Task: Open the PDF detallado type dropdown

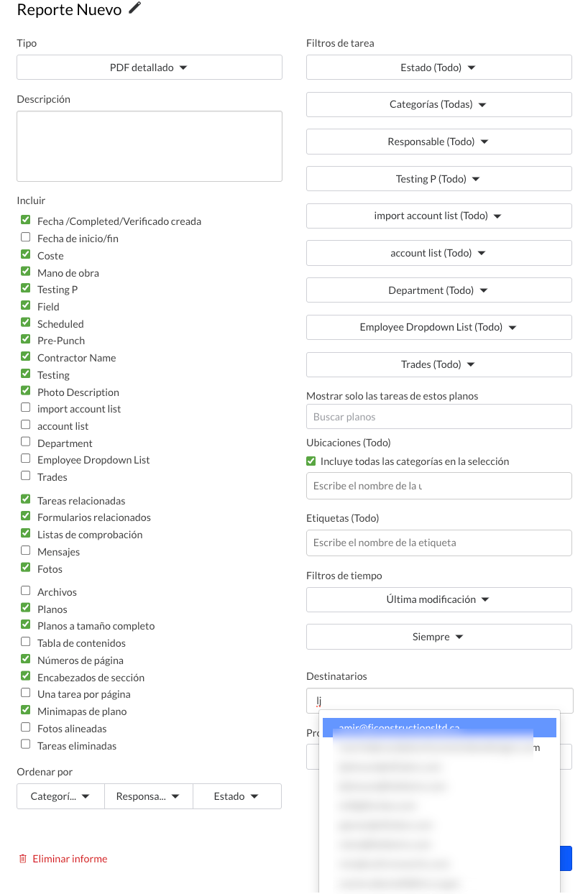Action: (x=149, y=68)
